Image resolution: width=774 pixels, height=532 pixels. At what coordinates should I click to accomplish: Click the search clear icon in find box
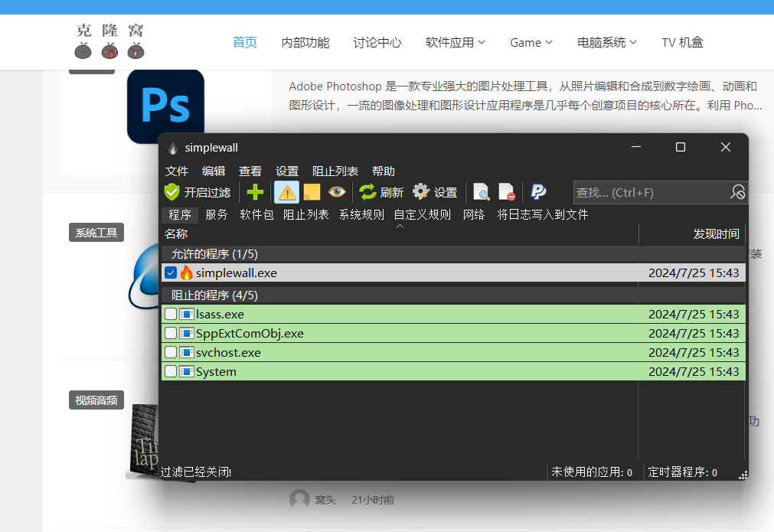pos(737,192)
